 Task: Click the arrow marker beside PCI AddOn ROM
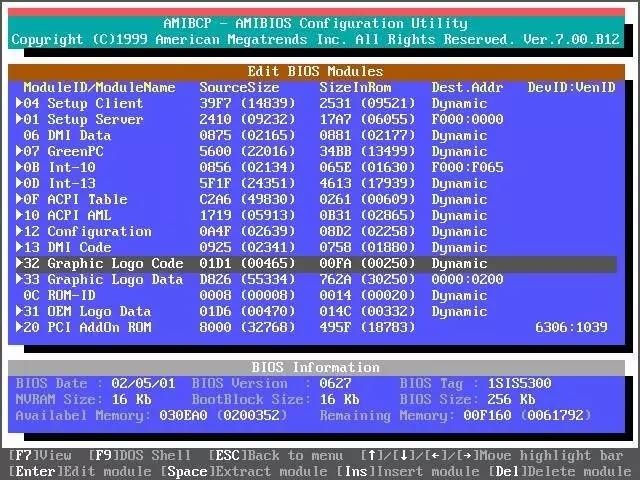tap(19, 328)
